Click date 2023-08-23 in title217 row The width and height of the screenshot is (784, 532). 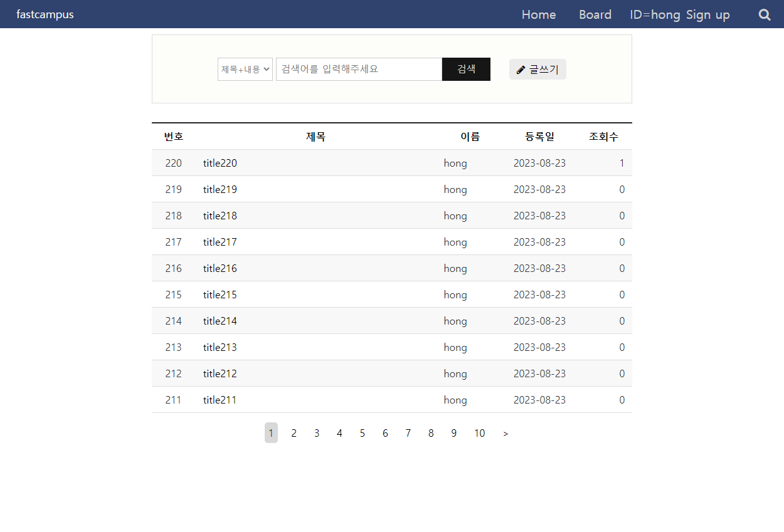click(x=539, y=242)
